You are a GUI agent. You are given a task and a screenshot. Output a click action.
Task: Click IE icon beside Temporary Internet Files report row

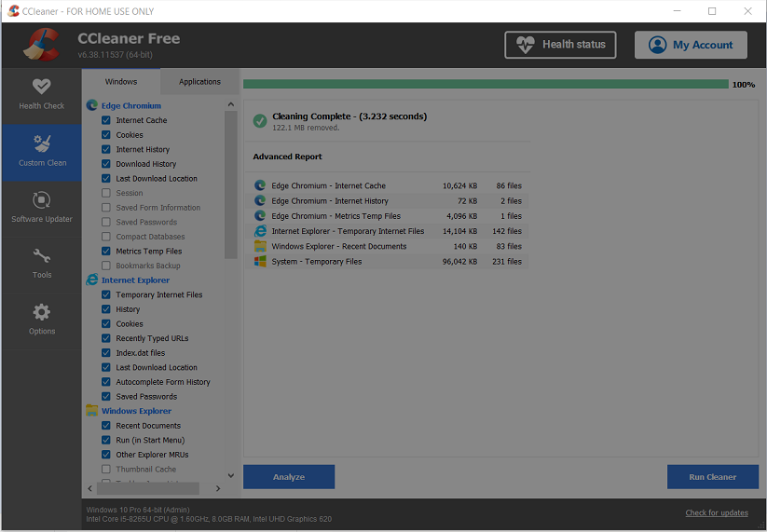click(260, 231)
